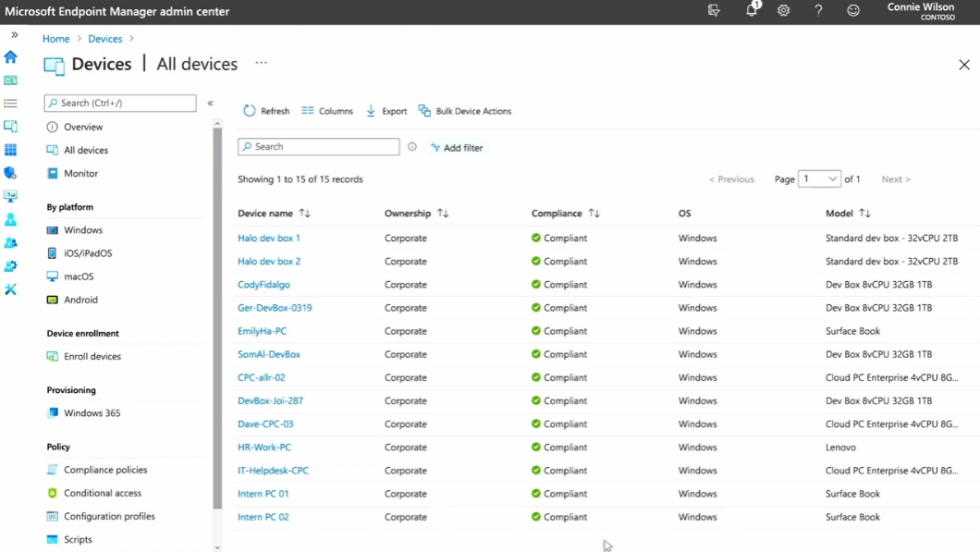Collapse the side menu panel
980x552 pixels.
[x=211, y=104]
